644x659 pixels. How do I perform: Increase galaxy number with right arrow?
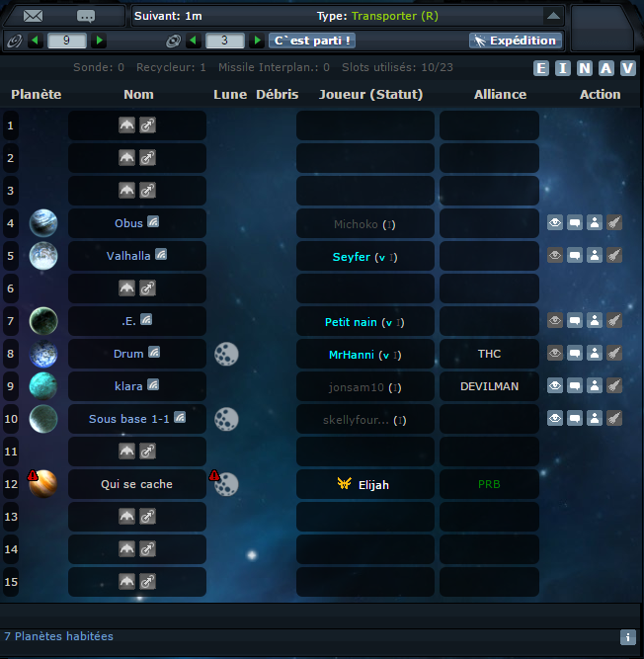pos(99,41)
